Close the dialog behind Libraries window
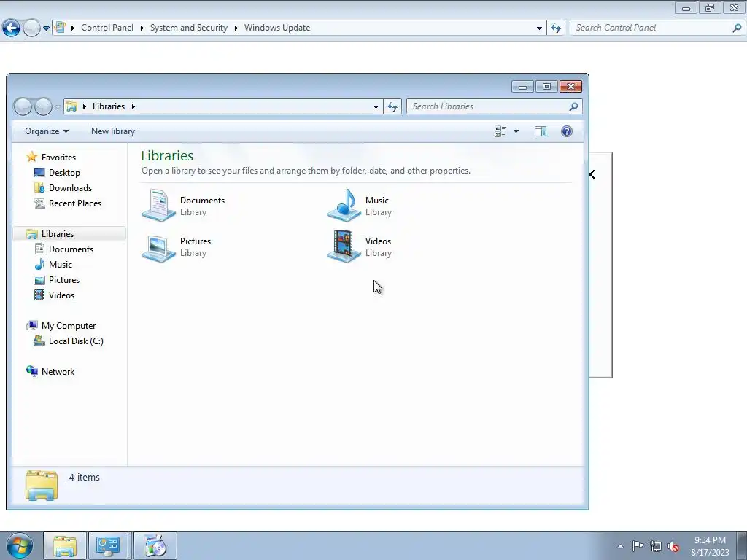 click(x=592, y=174)
